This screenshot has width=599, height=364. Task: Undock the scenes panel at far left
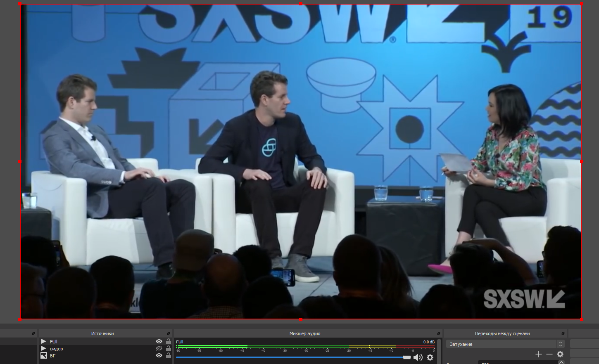click(x=33, y=333)
